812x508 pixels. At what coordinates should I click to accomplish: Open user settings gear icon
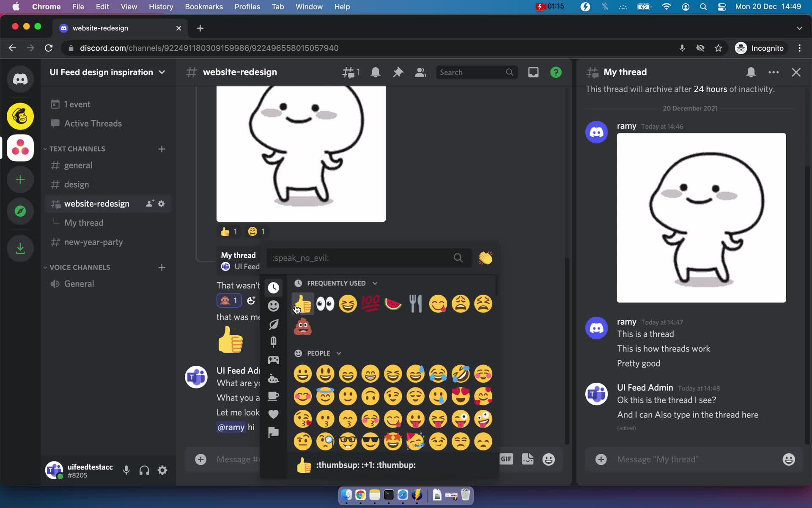[x=162, y=470]
